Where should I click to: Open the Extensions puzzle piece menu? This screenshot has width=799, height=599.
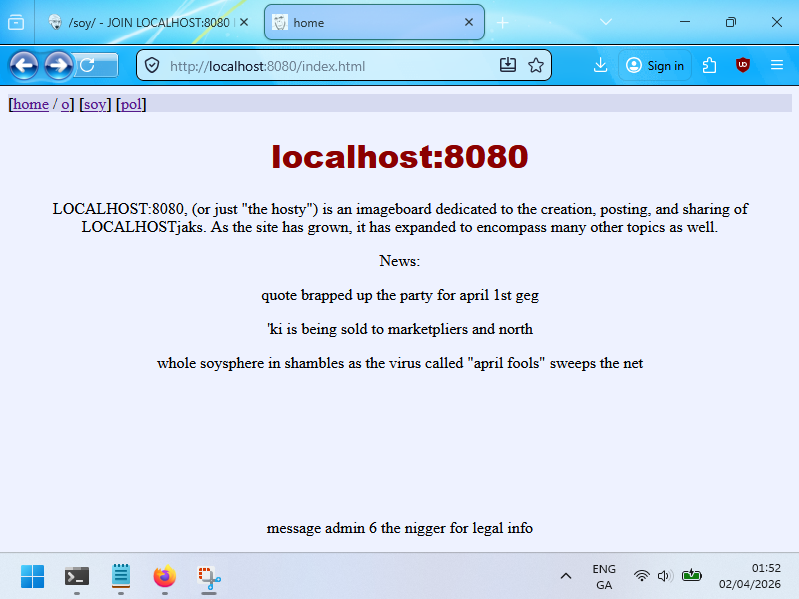710,66
